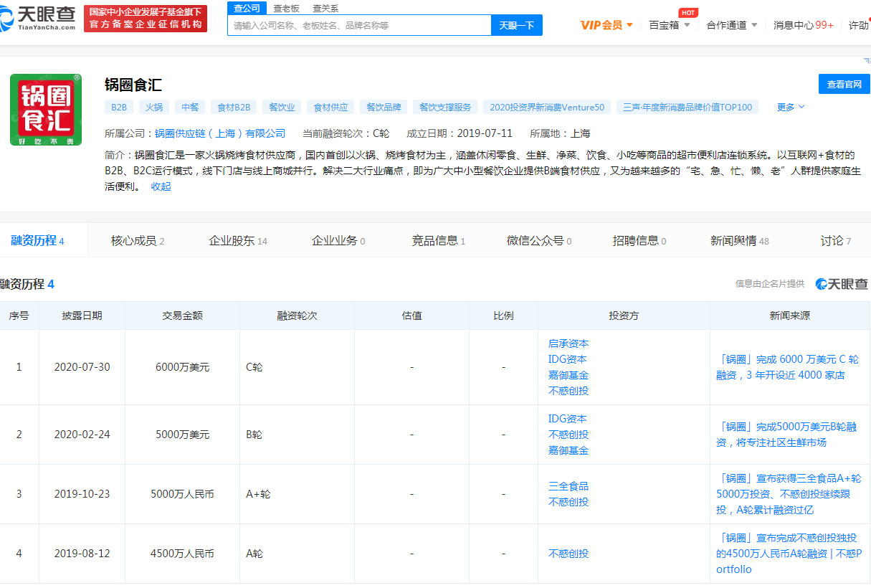Open 不惑创投 in the A轮 row
This screenshot has height=588, width=871.
tap(568, 554)
